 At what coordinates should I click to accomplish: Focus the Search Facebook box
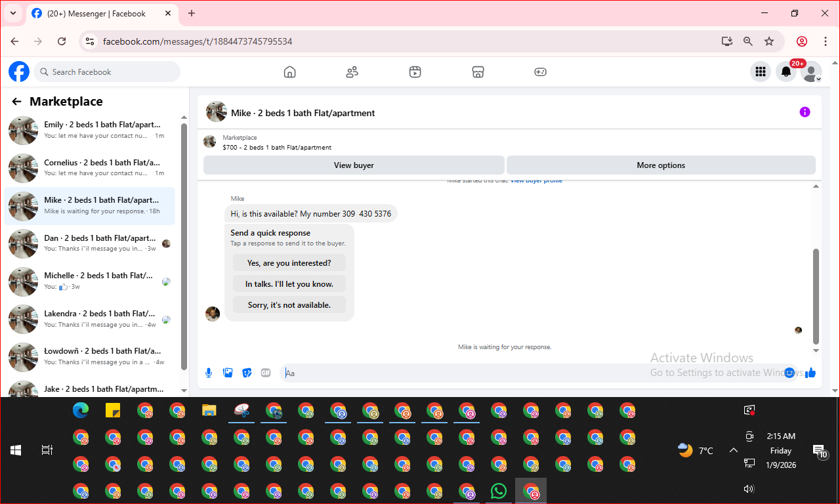click(107, 72)
